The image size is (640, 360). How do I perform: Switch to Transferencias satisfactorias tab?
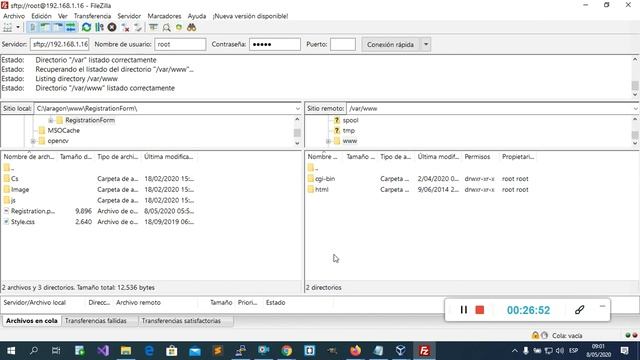(181, 321)
